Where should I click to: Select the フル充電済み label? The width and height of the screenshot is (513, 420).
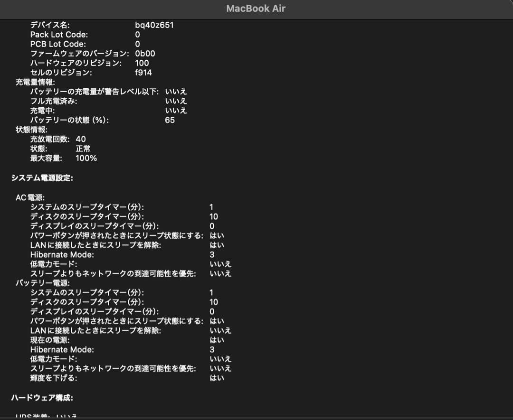54,101
